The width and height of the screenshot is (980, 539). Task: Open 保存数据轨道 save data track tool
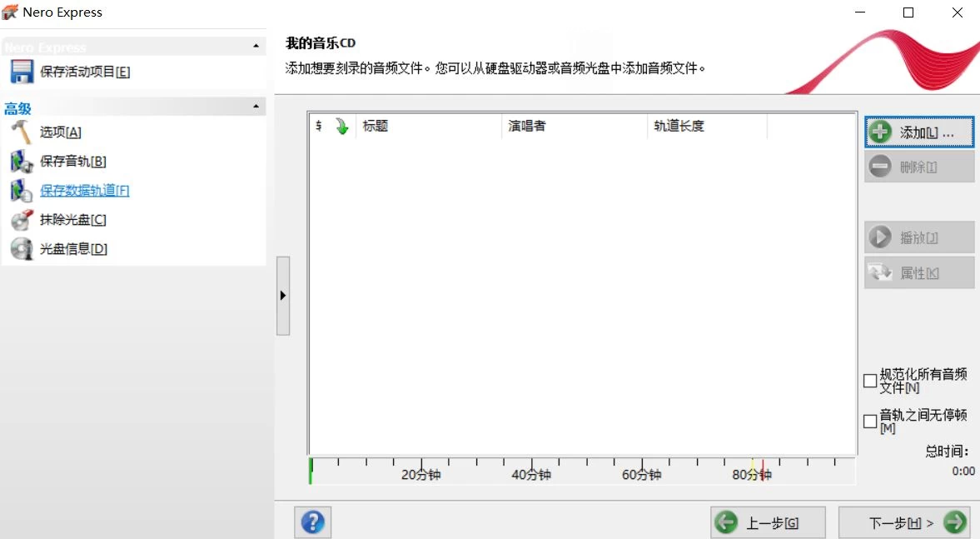[x=83, y=190]
